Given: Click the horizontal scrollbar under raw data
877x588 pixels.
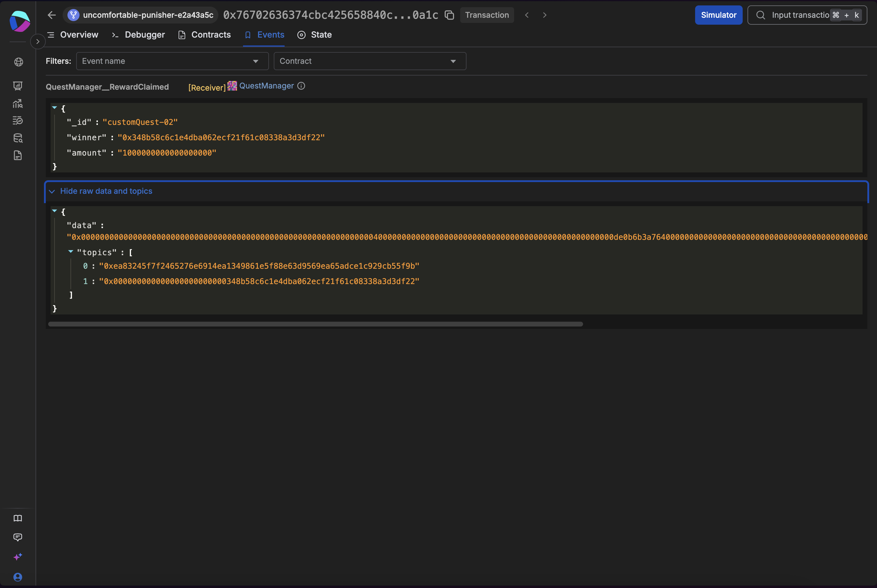Looking at the screenshot, I should (x=315, y=324).
